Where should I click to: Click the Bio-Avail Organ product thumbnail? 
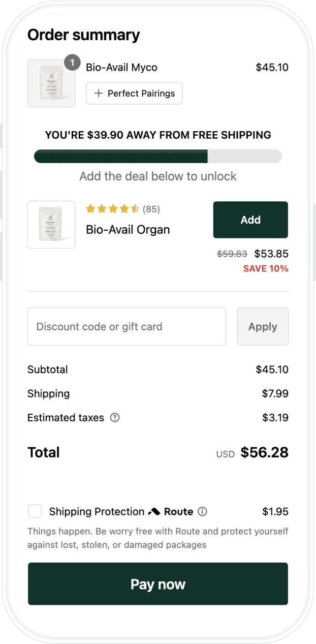point(51,224)
